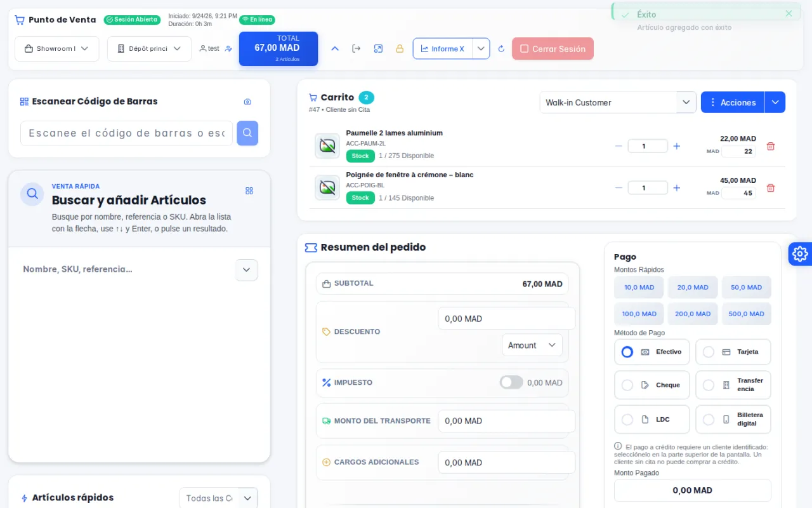
Task: Click the Monto Pagado amount field
Action: 693,490
